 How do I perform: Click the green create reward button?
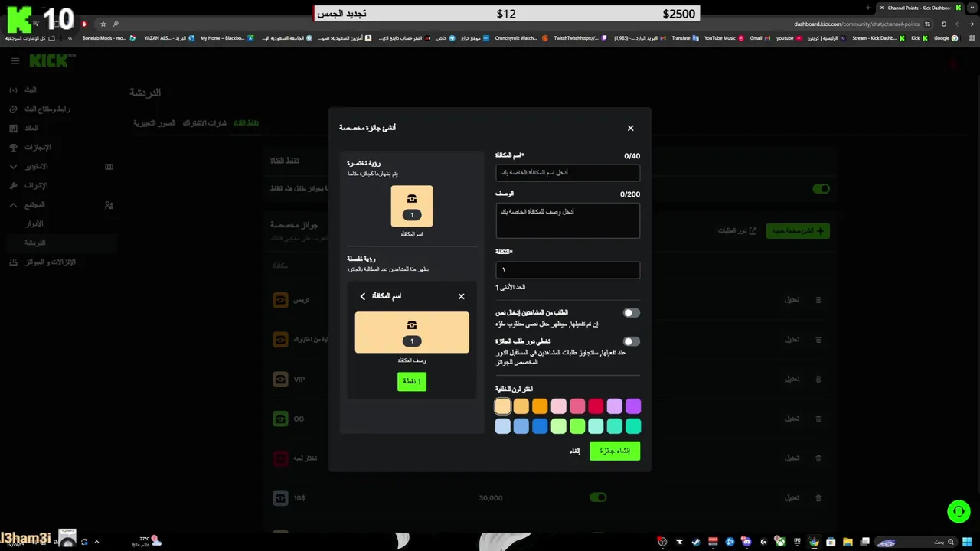click(x=615, y=451)
